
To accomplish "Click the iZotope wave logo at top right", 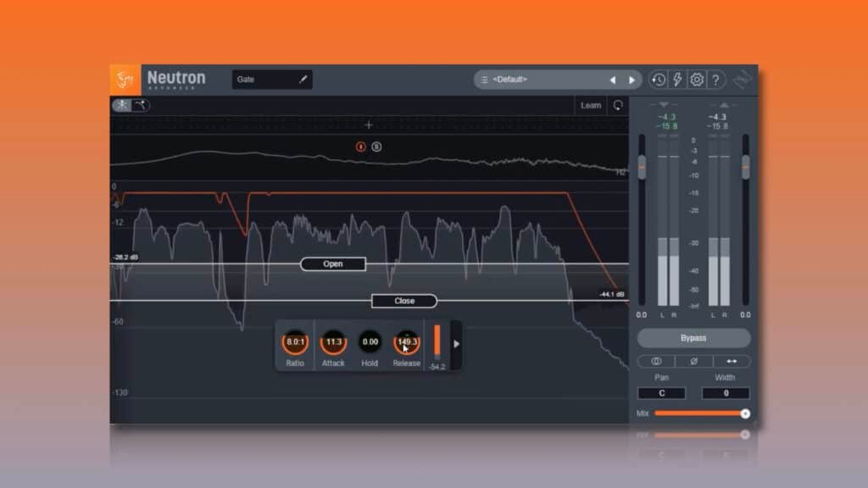I will [x=743, y=80].
